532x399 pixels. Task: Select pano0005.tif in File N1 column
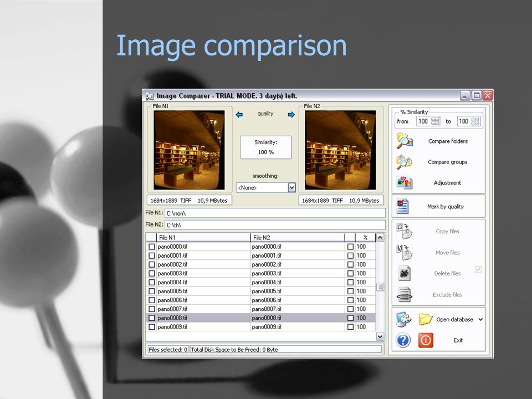172,291
